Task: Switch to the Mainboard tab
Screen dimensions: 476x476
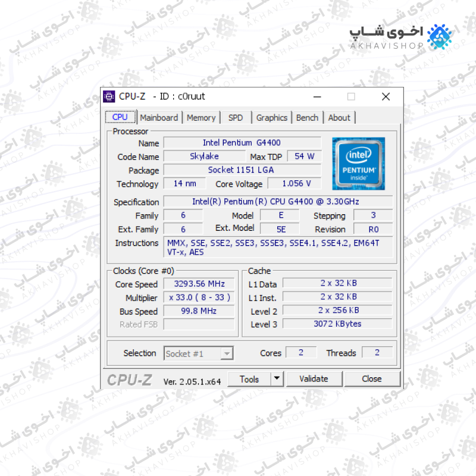Action: [159, 118]
